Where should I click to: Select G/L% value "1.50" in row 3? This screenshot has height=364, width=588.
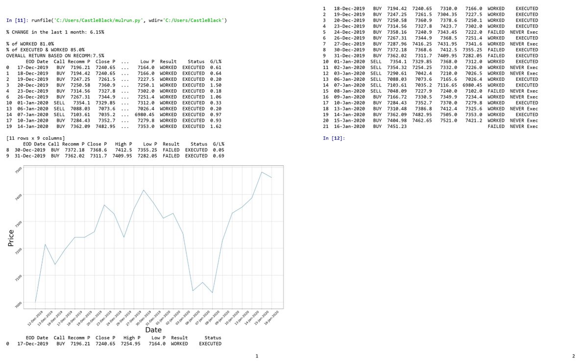215,85
